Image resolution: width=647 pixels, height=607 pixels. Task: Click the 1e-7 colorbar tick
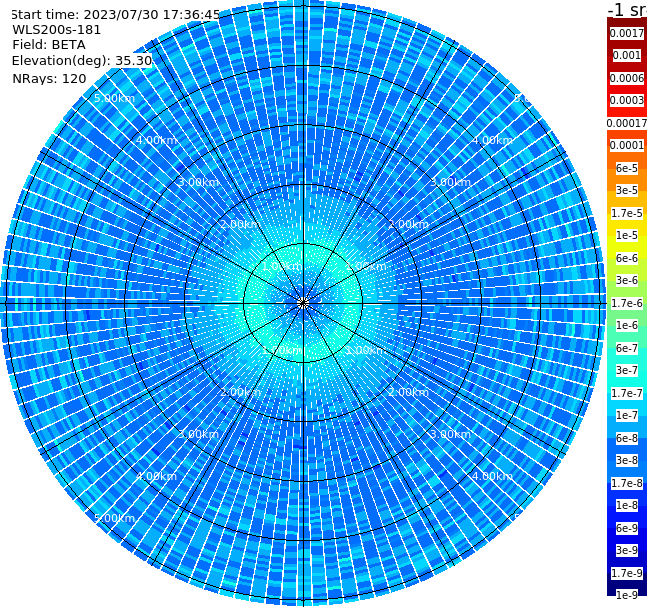(627, 415)
